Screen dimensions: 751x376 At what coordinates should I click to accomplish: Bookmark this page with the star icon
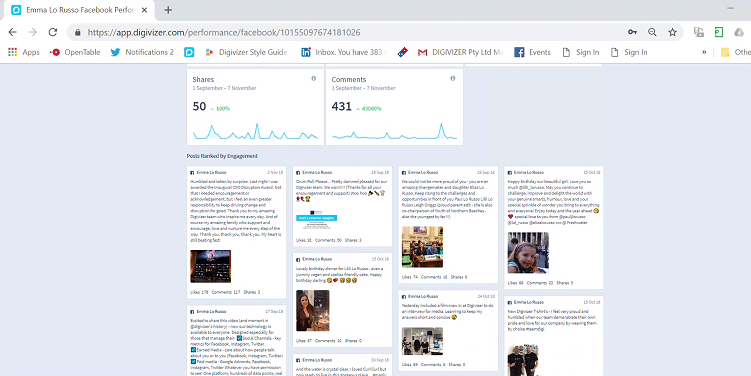[672, 33]
